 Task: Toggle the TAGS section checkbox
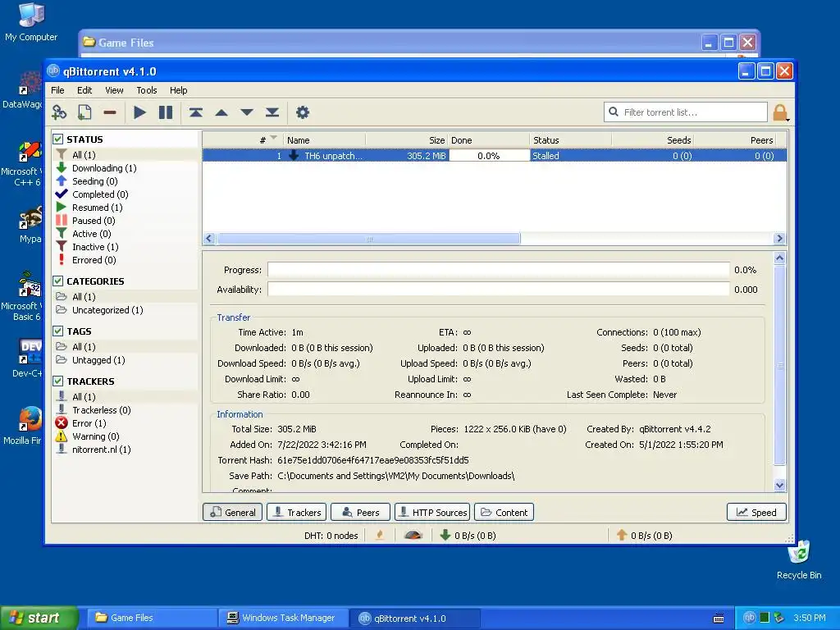[58, 331]
